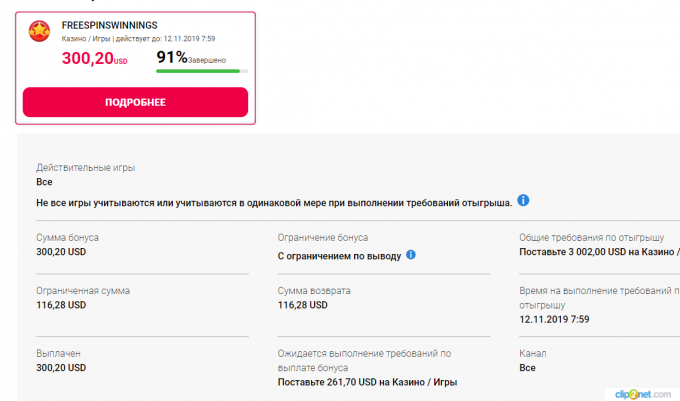Click the Действительные игры heading
The width and height of the screenshot is (680, 401).
click(85, 168)
